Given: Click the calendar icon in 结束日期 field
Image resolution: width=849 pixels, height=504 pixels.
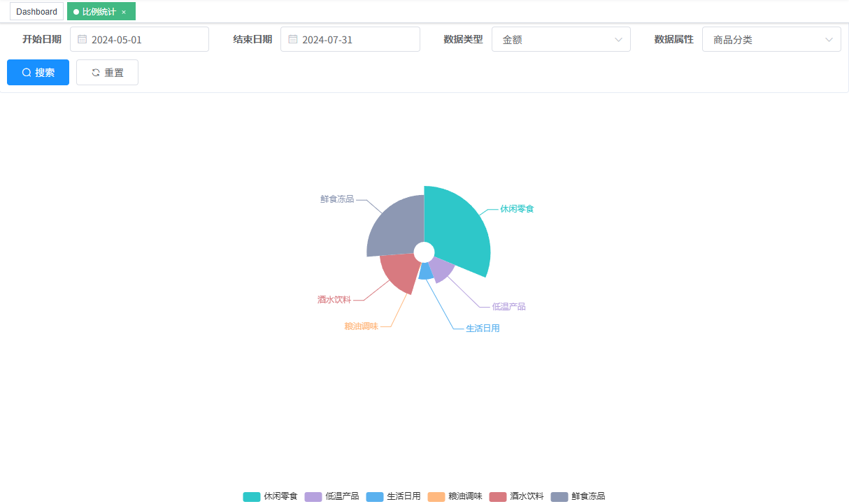Looking at the screenshot, I should click(293, 40).
